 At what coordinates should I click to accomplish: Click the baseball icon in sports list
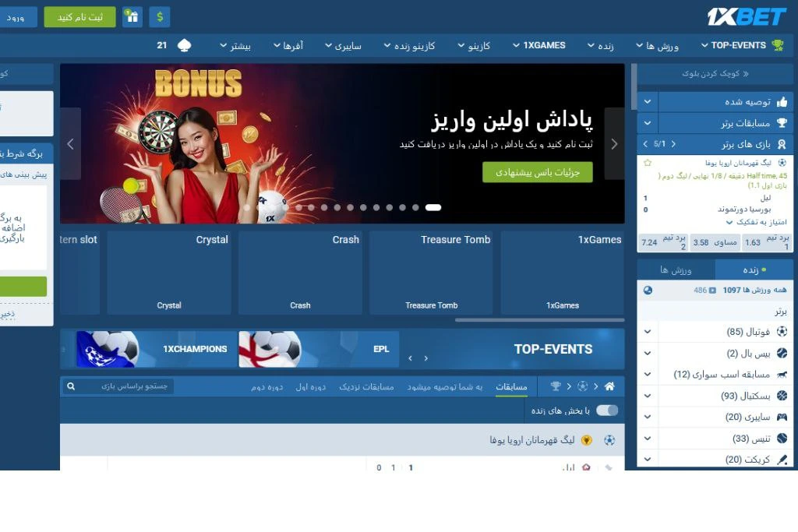point(782,353)
